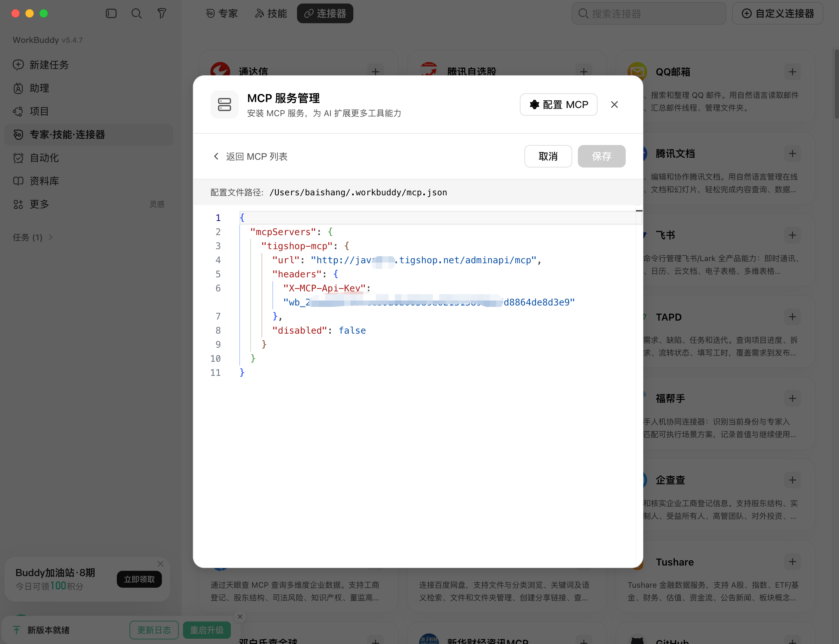The height and width of the screenshot is (644, 839).
Task: Click the 自定义连接器 button
Action: [x=778, y=14]
